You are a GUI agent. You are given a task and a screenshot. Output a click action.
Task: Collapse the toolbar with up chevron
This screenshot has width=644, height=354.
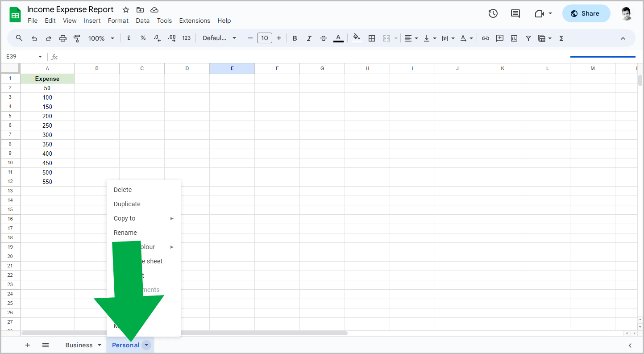click(x=623, y=38)
